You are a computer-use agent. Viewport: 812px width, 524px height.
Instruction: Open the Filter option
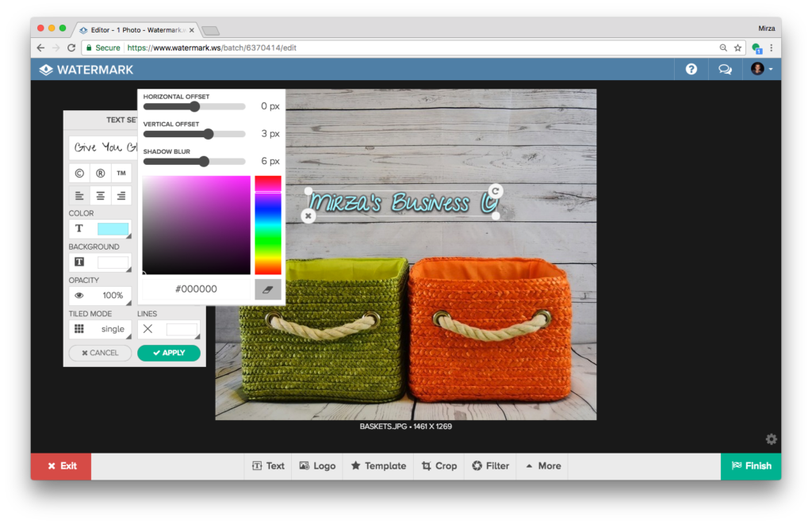(x=490, y=466)
